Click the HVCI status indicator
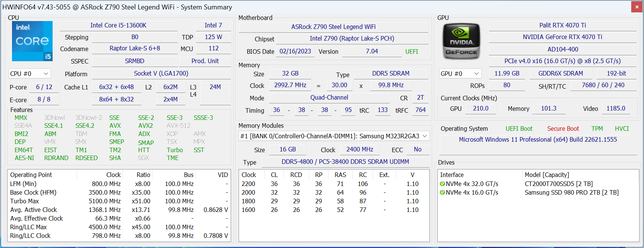 tap(622, 129)
